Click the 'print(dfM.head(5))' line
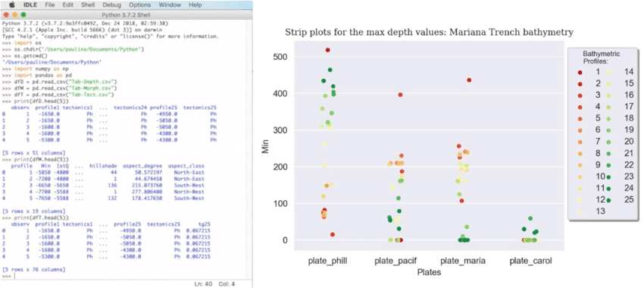This screenshot has width=644, height=288. (36, 159)
